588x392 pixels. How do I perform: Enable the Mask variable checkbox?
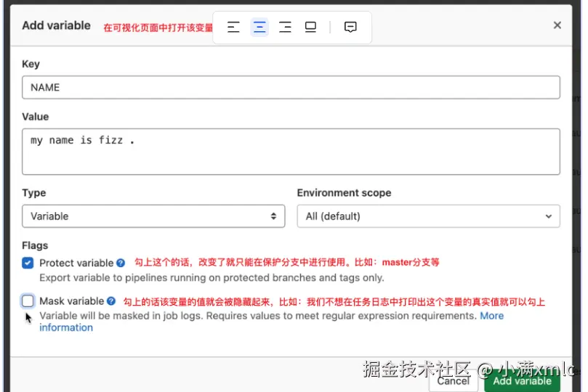point(28,301)
